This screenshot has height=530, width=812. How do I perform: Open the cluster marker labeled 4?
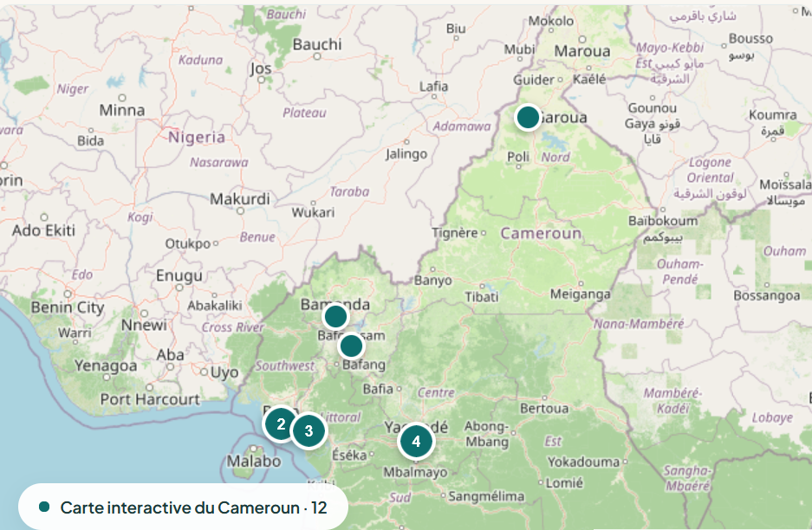416,441
